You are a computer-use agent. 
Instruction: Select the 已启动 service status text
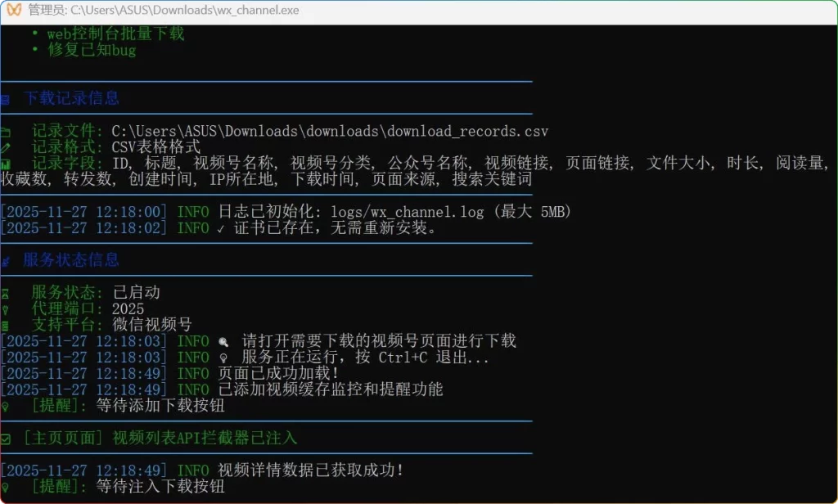click(x=137, y=292)
